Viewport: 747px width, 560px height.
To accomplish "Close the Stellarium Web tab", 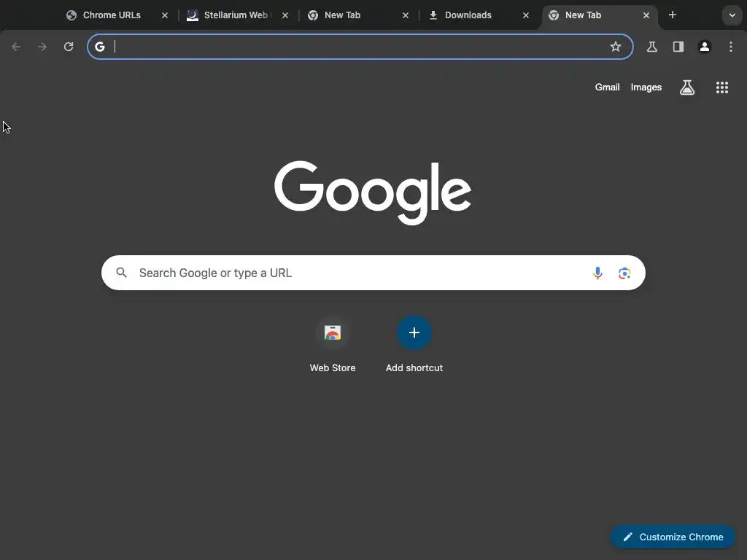I will 285,15.
